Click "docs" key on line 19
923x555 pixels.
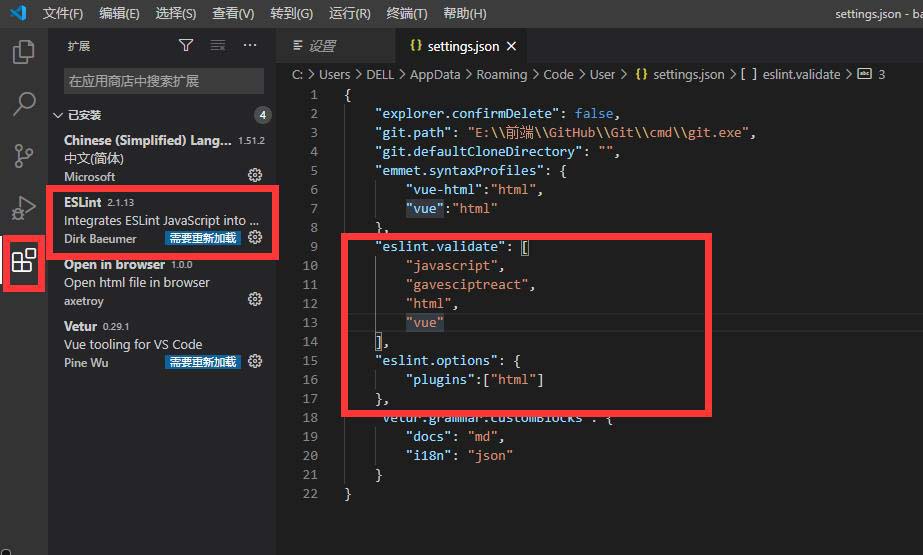428,437
